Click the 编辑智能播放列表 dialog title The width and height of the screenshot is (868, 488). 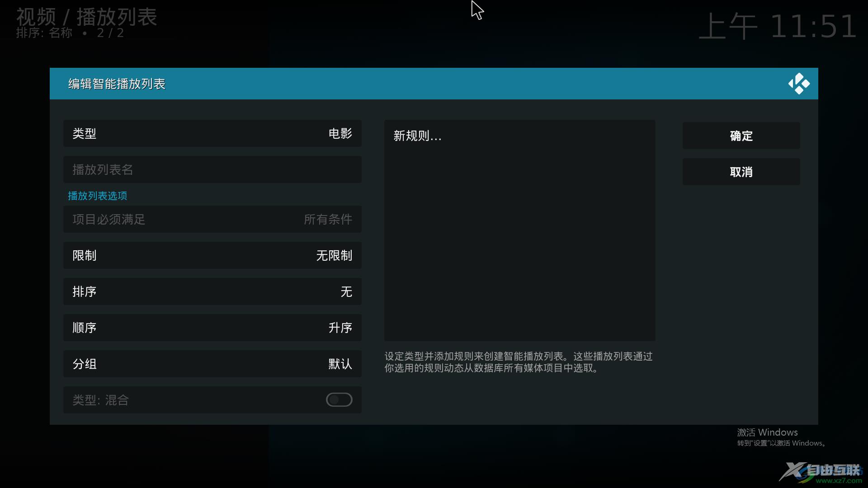point(117,84)
